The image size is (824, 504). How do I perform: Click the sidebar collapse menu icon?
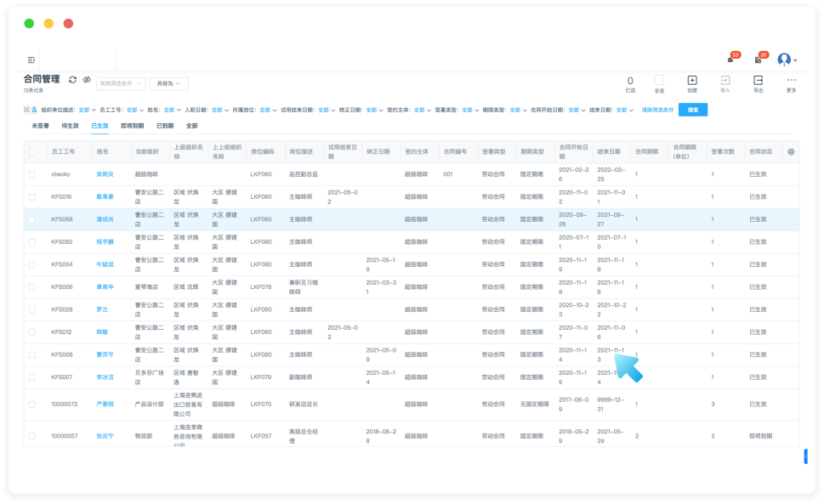click(31, 59)
